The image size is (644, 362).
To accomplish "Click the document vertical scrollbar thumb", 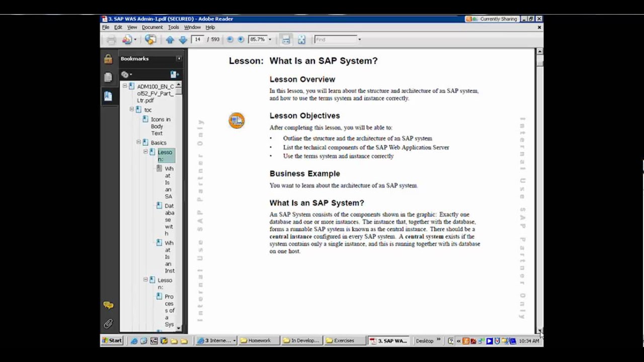I will click(539, 61).
